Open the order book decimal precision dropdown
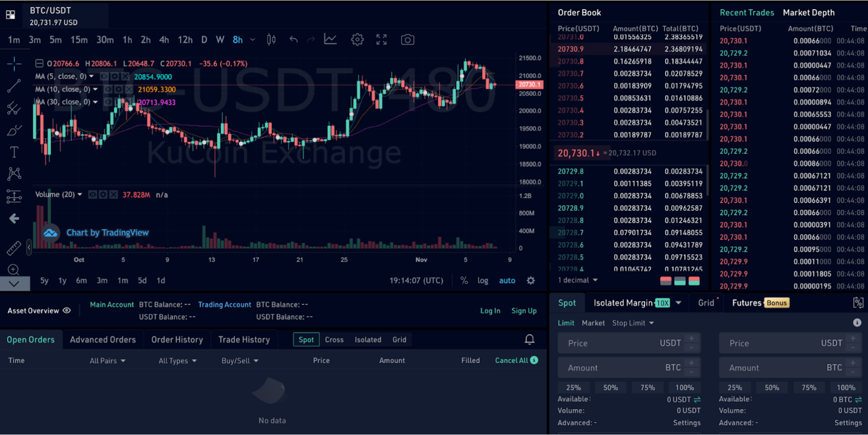The width and height of the screenshot is (868, 435). 577,280
